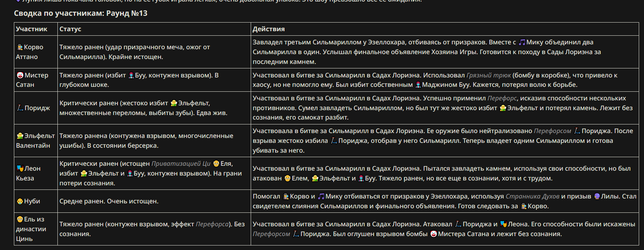Click the Буу emoji in Мистер Сатан's status cell

(131, 75)
